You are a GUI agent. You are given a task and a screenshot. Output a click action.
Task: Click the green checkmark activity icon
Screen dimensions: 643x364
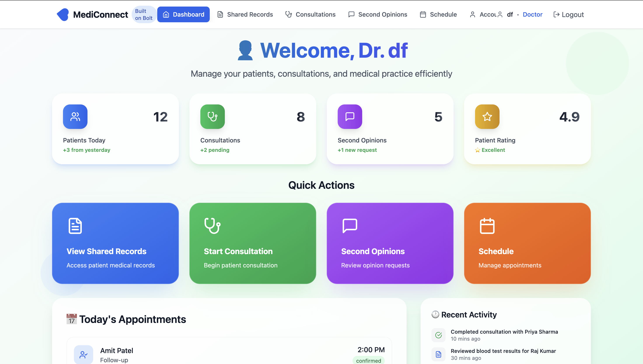[x=438, y=335]
